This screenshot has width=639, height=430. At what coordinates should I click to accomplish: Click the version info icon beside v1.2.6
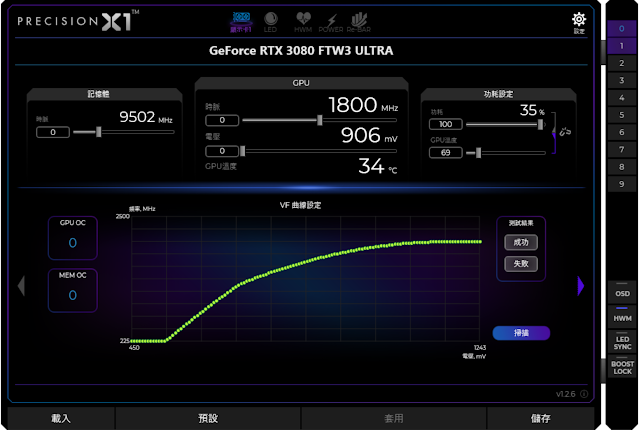coord(584,394)
